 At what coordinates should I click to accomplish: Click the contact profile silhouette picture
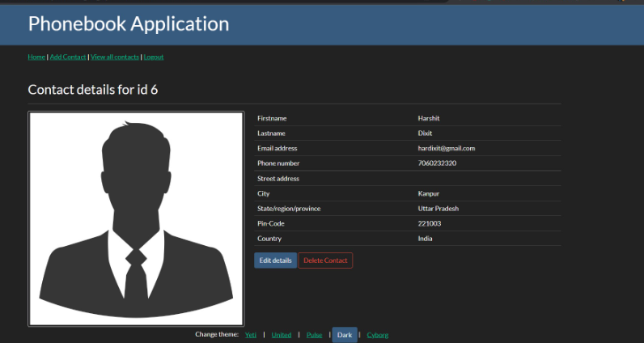(136, 219)
